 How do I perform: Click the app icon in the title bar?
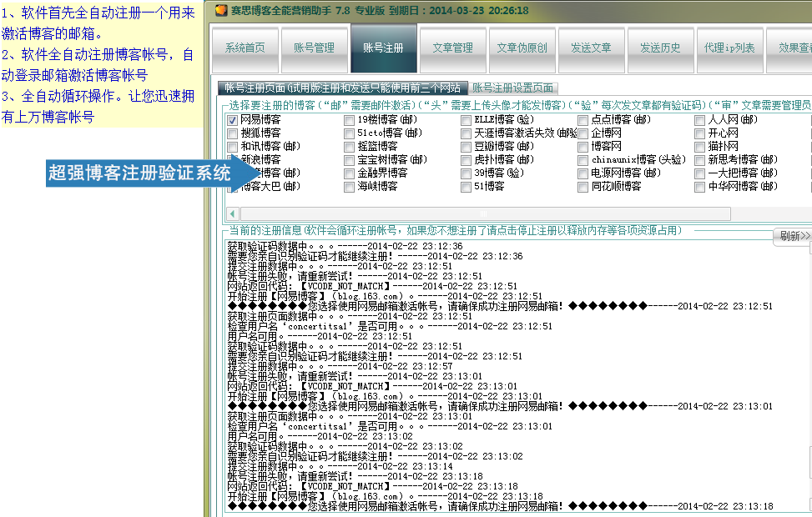(x=221, y=10)
